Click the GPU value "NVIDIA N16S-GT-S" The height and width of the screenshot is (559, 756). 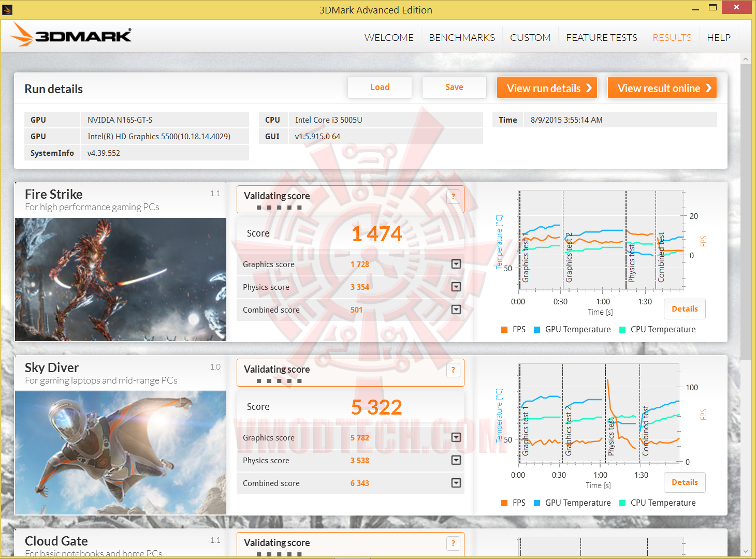point(120,120)
